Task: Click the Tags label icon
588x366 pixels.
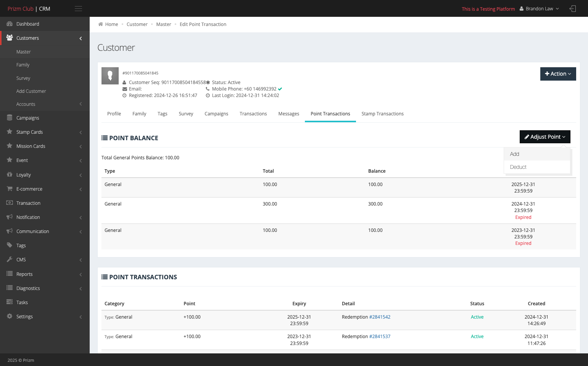Action: tap(10, 245)
